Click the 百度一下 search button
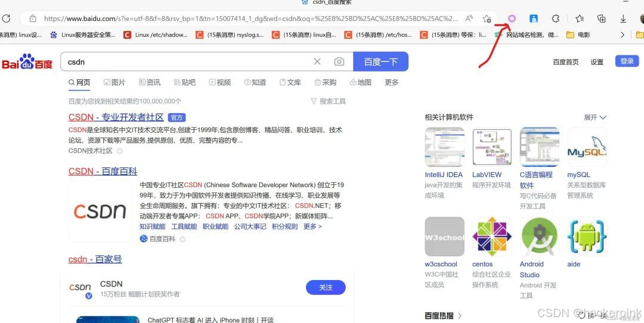 coord(380,61)
